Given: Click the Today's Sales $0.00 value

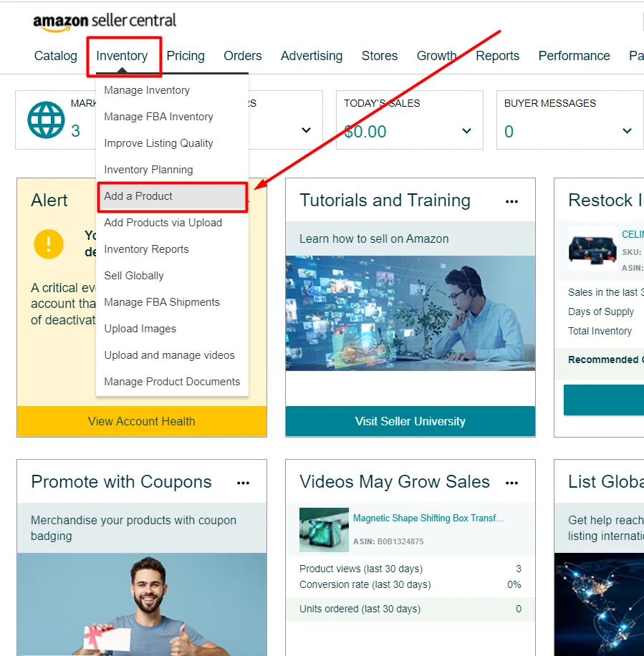Looking at the screenshot, I should [x=365, y=132].
